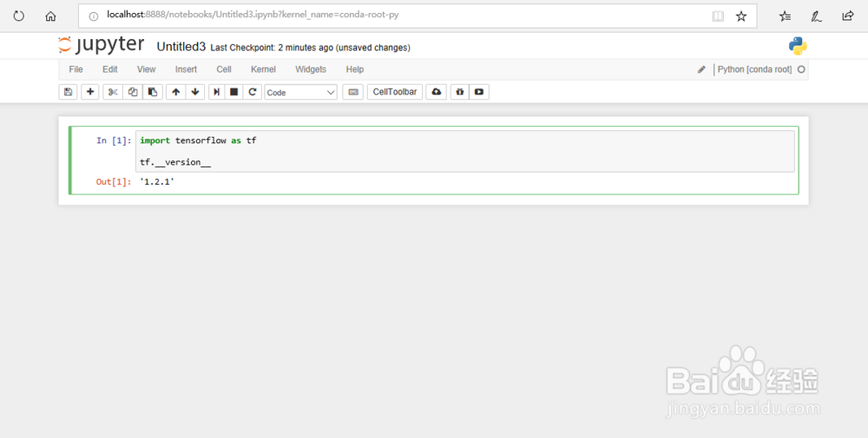868x438 pixels.
Task: Open the Help menu
Action: 355,69
